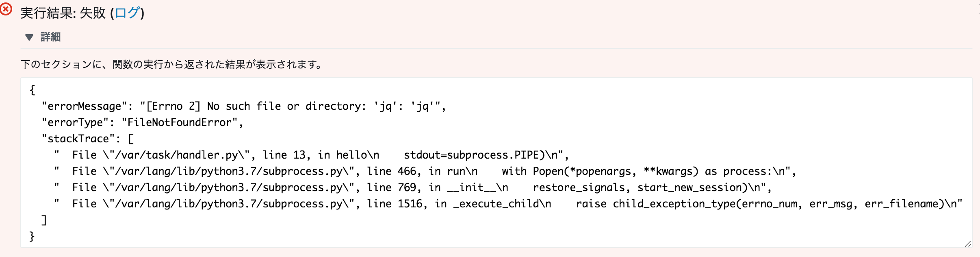Click the FileNotFoundError value text
The width and height of the screenshot is (980, 257).
pyautogui.click(x=179, y=123)
